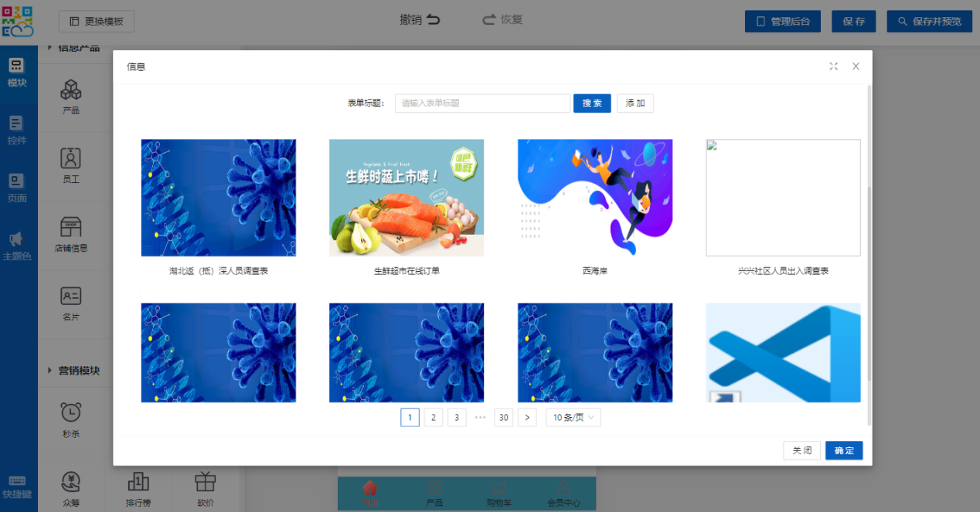Click the 确定 confirm button
Image resolution: width=980 pixels, height=512 pixels.
(843, 450)
